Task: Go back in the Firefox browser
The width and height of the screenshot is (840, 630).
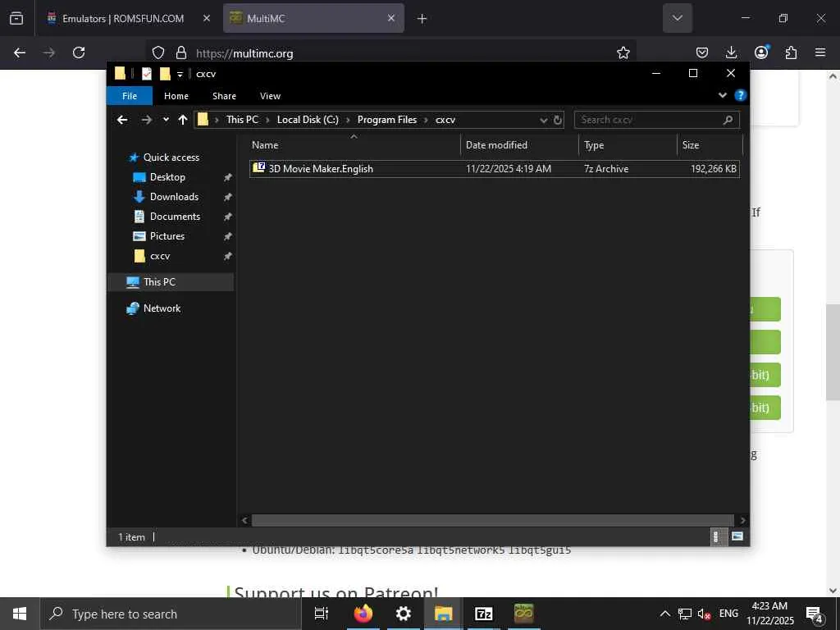Action: click(20, 52)
